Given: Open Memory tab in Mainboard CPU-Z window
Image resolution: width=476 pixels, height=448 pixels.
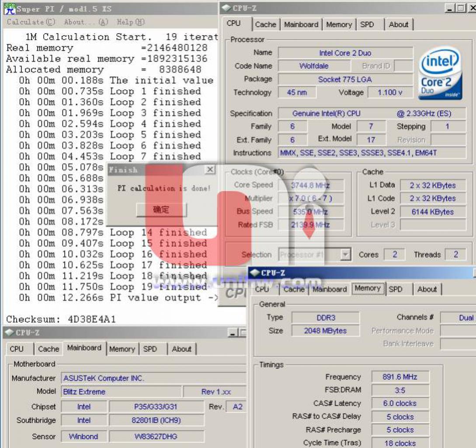Looking at the screenshot, I should pos(122,349).
